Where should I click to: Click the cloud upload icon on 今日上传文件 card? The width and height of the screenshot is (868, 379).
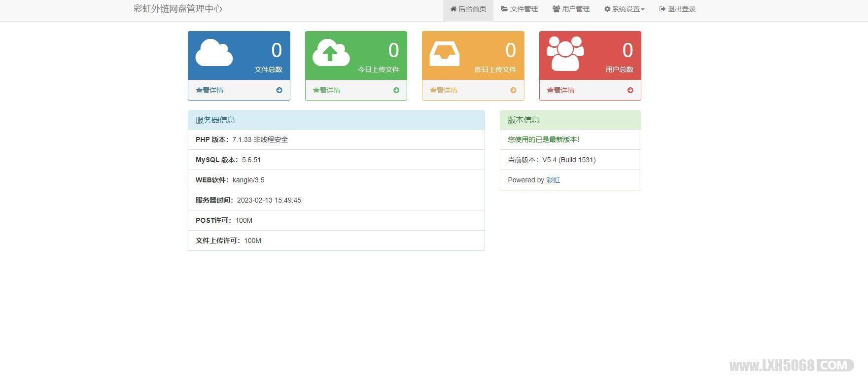(x=331, y=52)
